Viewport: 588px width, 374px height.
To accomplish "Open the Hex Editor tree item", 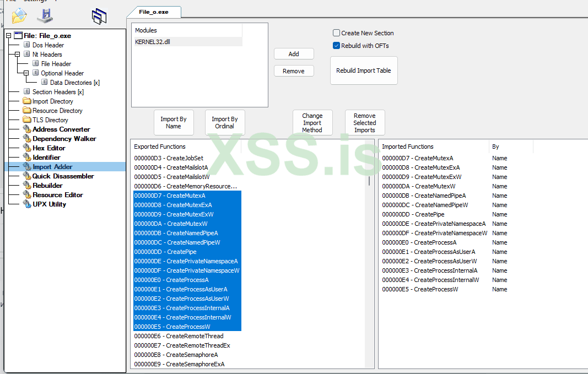I will [x=48, y=148].
